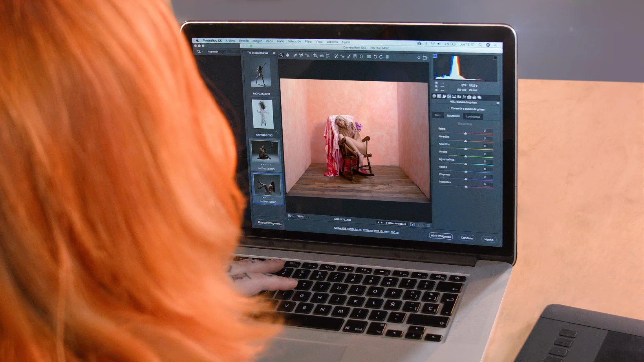Open the Tone Curve panel icon

coord(439,96)
